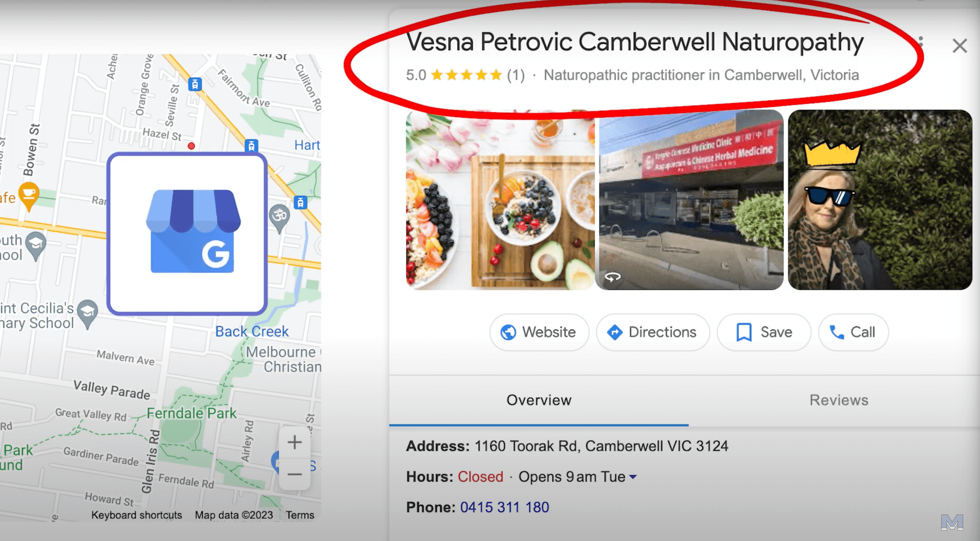Click the Google Business Profile store icon
The width and height of the screenshot is (980, 541).
(193, 231)
